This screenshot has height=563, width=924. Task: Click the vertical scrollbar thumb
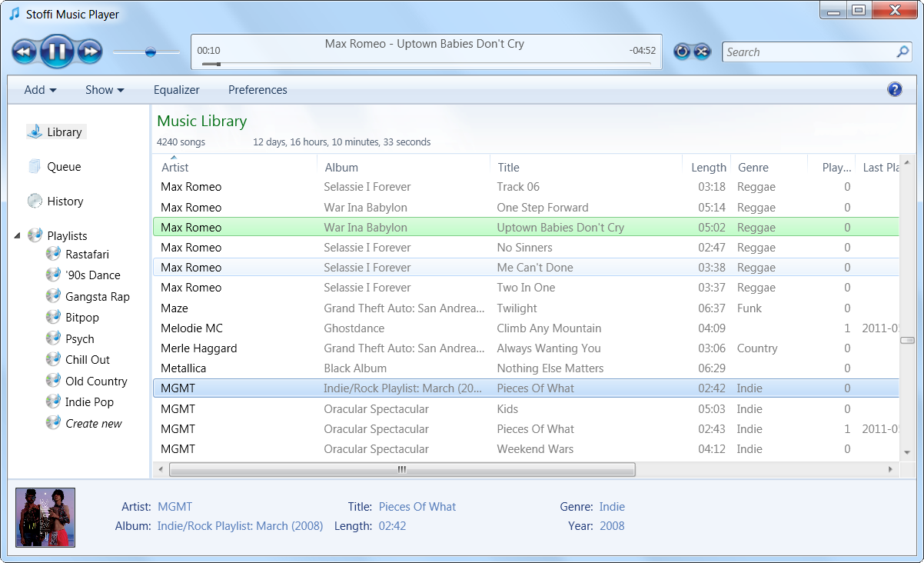pyautogui.click(x=907, y=340)
